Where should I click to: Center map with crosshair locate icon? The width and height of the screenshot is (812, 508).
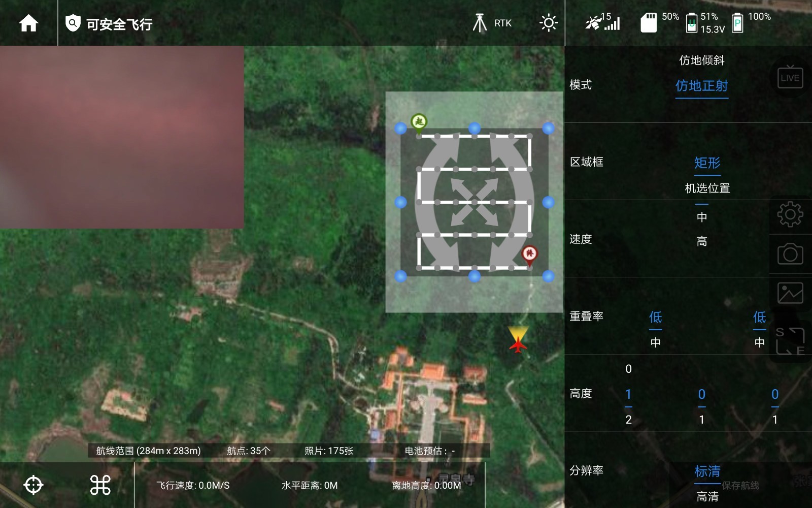33,485
